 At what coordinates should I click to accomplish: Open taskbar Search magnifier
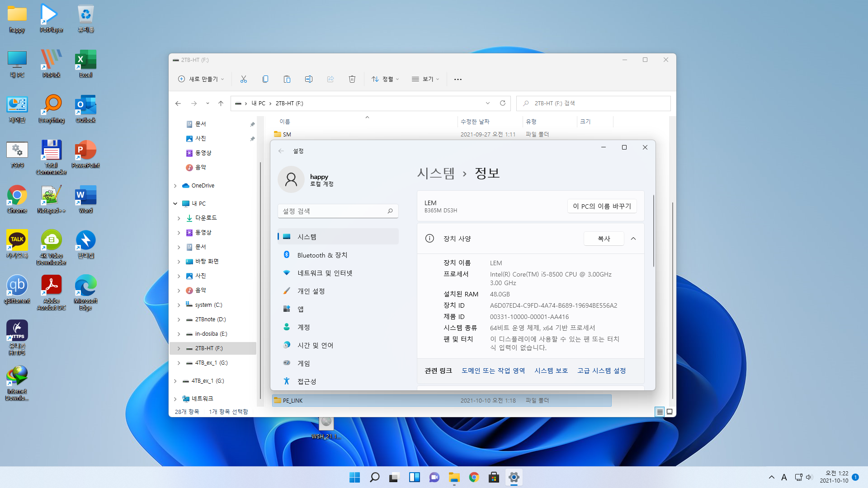(x=375, y=477)
